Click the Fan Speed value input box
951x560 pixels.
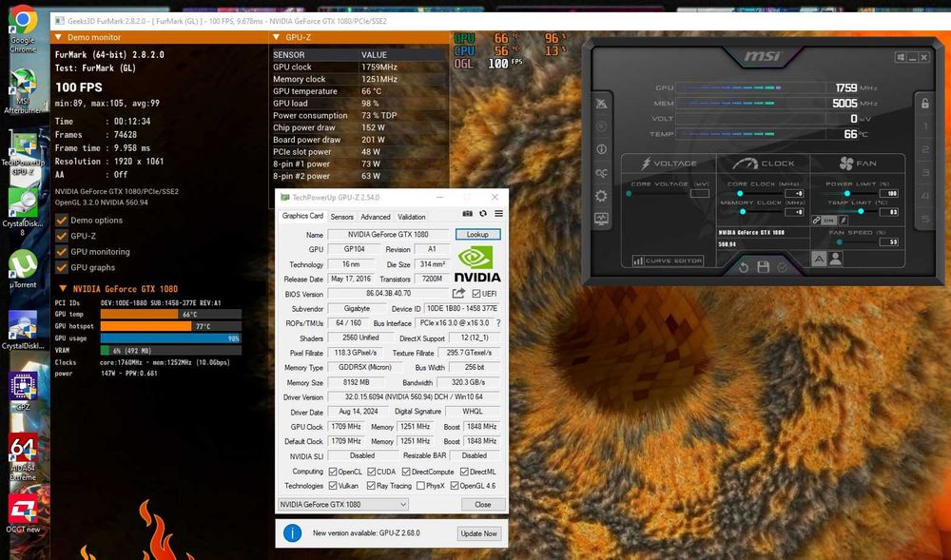tap(888, 241)
